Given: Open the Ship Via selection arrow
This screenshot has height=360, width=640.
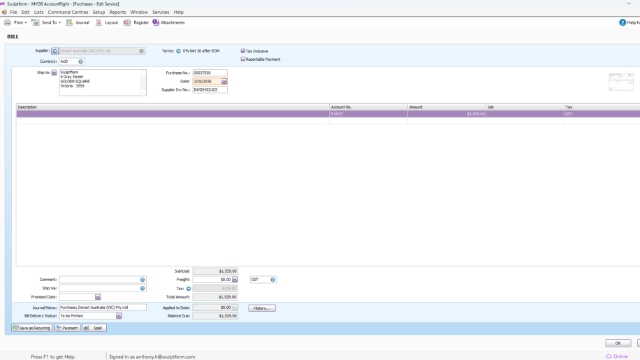Looking at the screenshot, I should tap(142, 288).
